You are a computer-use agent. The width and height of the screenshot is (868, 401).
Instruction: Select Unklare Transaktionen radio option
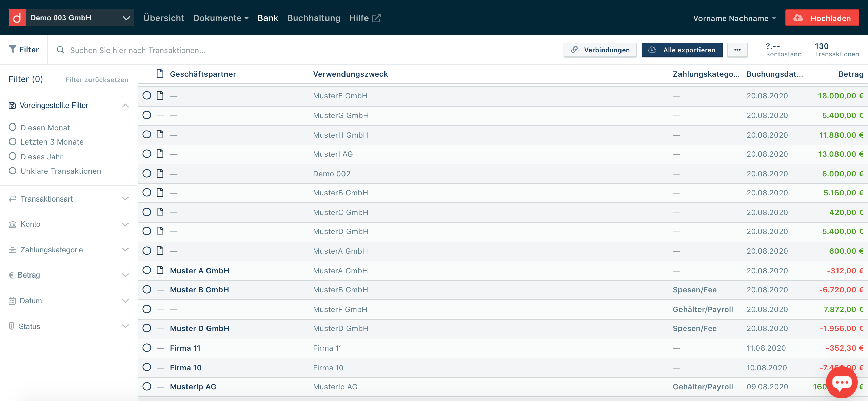click(x=13, y=171)
